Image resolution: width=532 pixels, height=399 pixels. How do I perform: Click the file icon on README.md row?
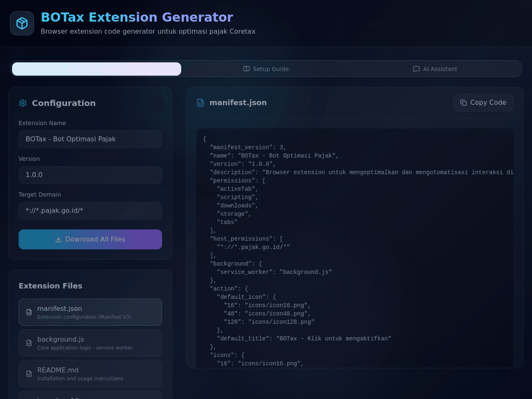[x=29, y=374]
